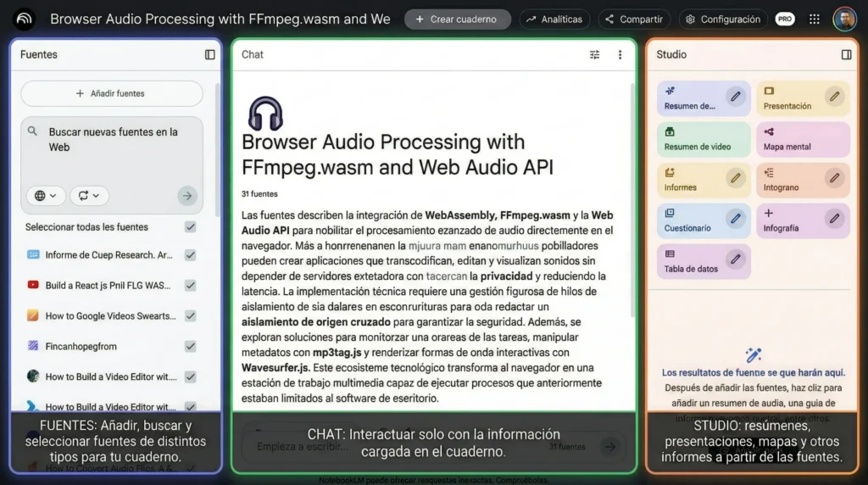Open the Google apps grid icon
Image resolution: width=868 pixels, height=485 pixels.
(815, 19)
